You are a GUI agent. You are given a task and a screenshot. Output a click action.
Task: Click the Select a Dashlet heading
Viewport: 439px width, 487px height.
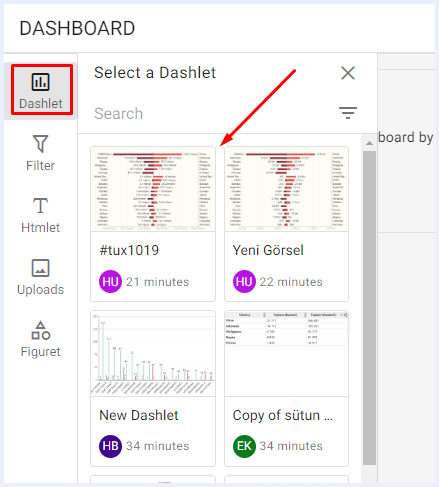click(x=155, y=73)
